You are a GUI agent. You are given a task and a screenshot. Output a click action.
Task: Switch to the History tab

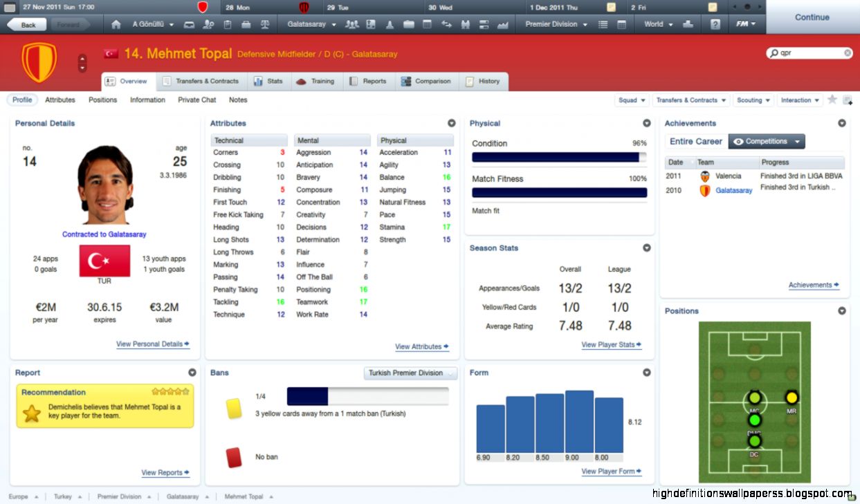point(483,81)
